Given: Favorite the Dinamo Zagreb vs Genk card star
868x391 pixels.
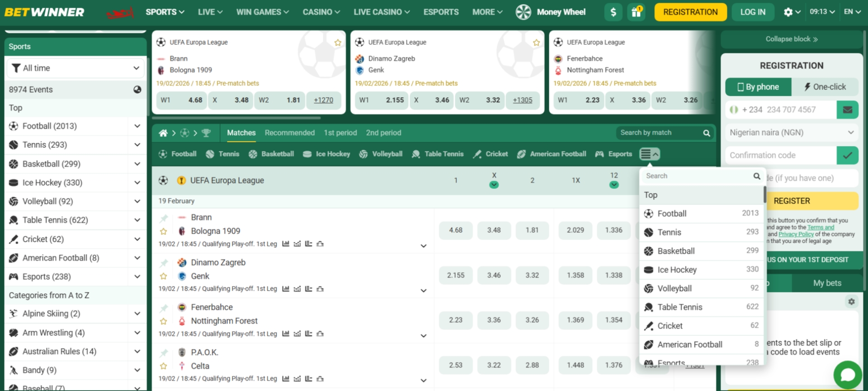Looking at the screenshot, I should coord(536,42).
